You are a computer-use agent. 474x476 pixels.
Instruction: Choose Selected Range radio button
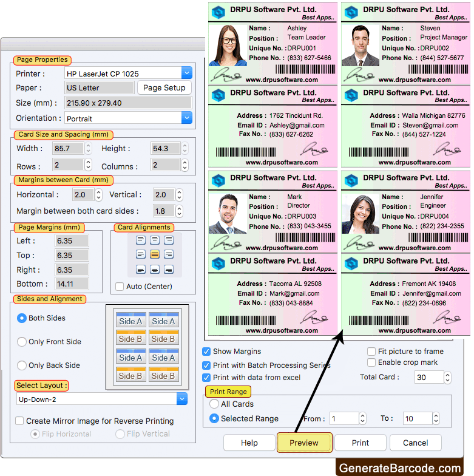click(214, 419)
